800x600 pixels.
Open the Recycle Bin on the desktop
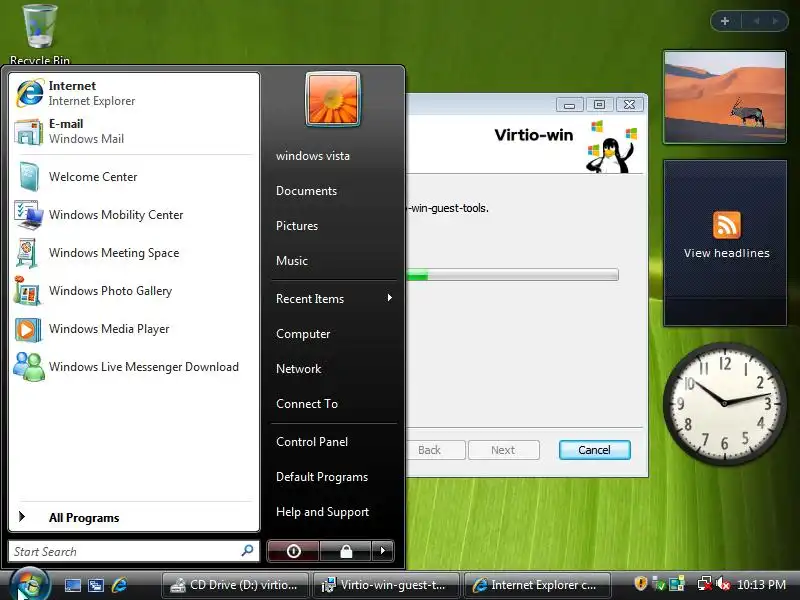coord(40,33)
